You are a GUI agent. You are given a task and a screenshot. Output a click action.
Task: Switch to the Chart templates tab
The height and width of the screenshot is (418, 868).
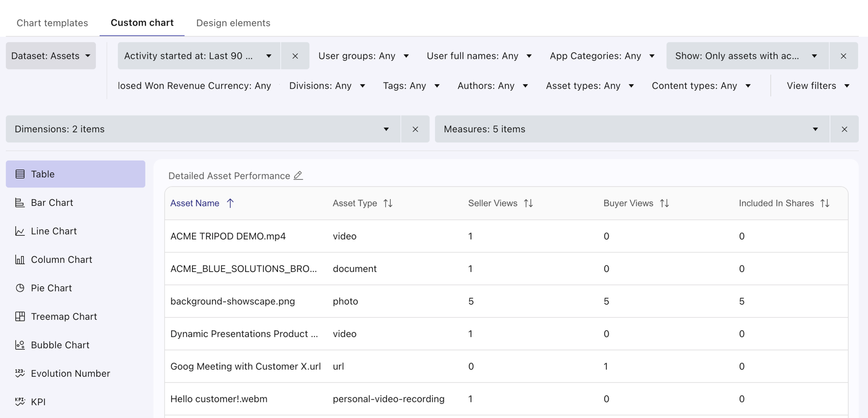click(52, 23)
